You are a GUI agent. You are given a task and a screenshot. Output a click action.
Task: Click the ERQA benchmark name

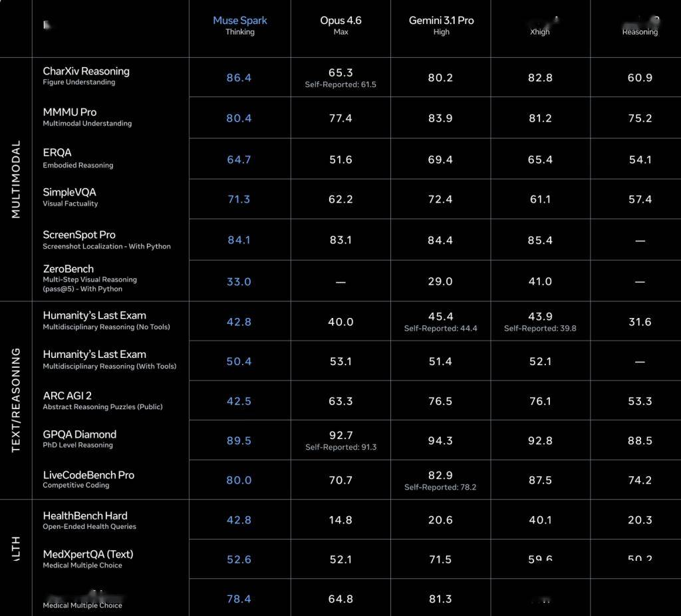point(57,152)
